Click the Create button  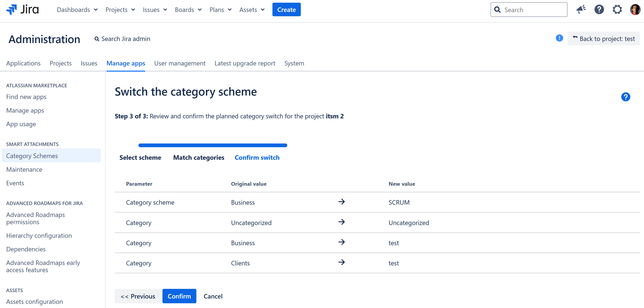coord(286,9)
